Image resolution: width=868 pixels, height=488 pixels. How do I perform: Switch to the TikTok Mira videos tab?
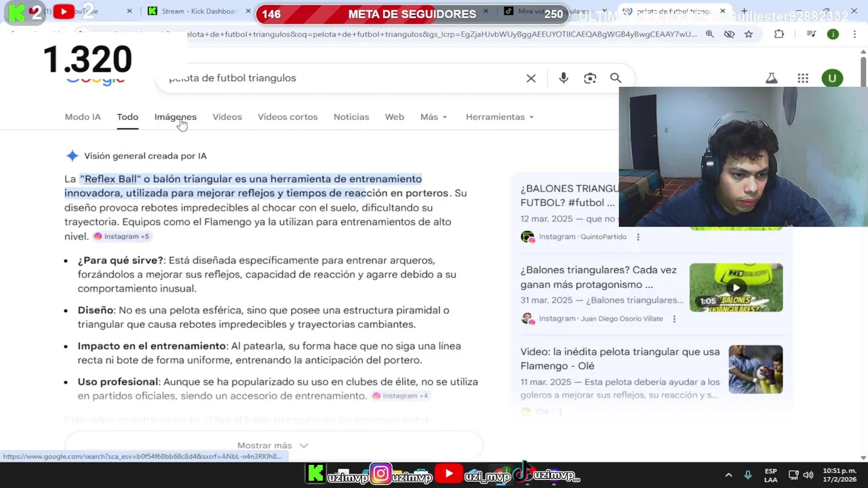tap(553, 11)
